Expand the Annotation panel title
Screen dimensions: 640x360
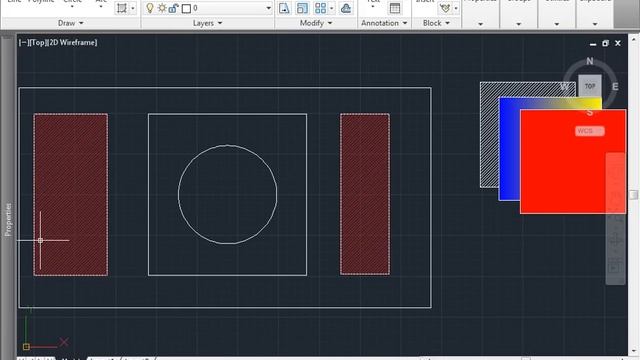click(384, 23)
